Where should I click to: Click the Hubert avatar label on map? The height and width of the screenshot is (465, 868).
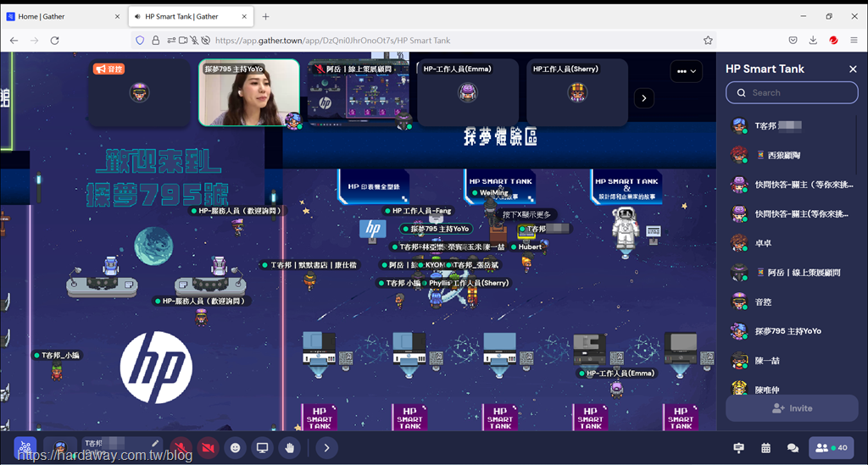[526, 246]
